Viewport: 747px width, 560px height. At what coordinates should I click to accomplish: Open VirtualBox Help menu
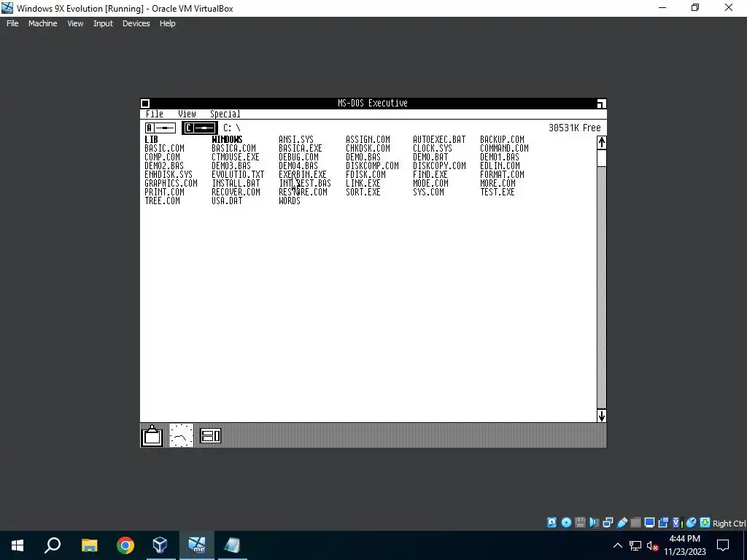[x=167, y=23]
